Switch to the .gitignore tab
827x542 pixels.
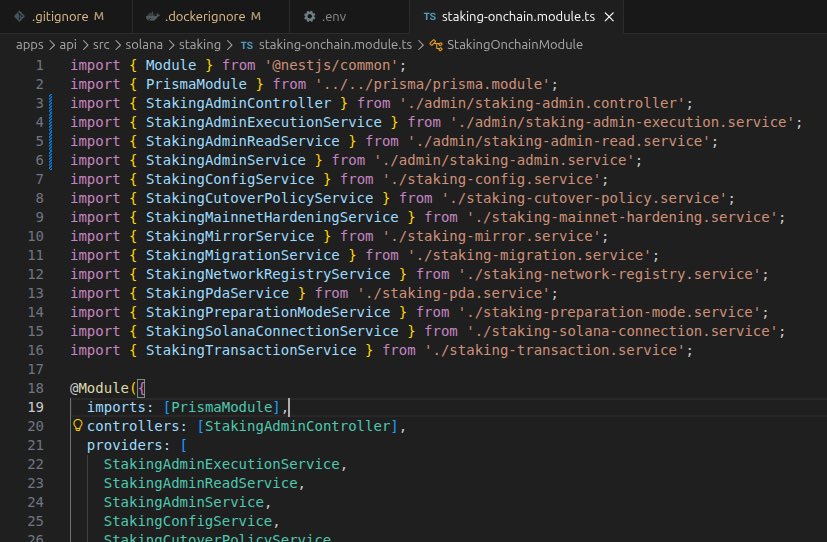(x=65, y=16)
